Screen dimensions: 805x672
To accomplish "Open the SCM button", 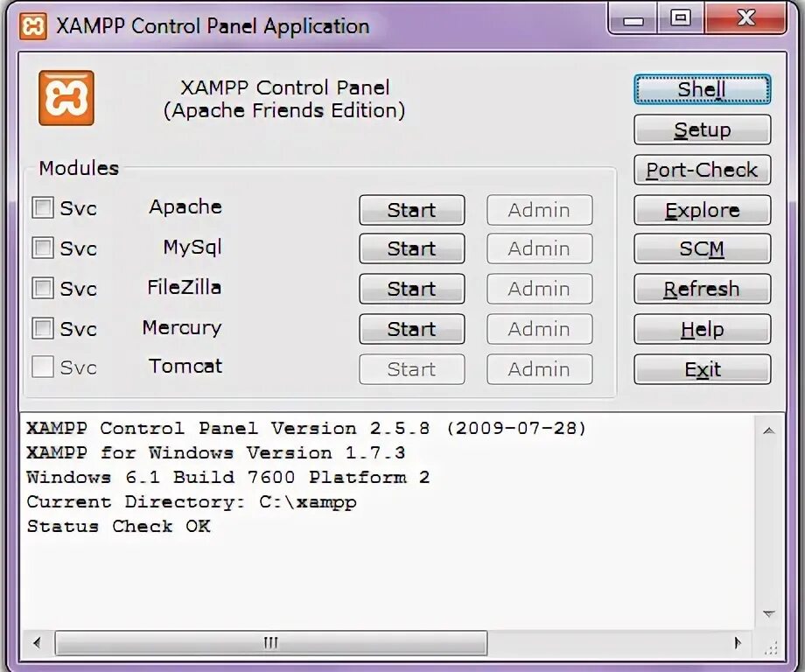I will [703, 248].
